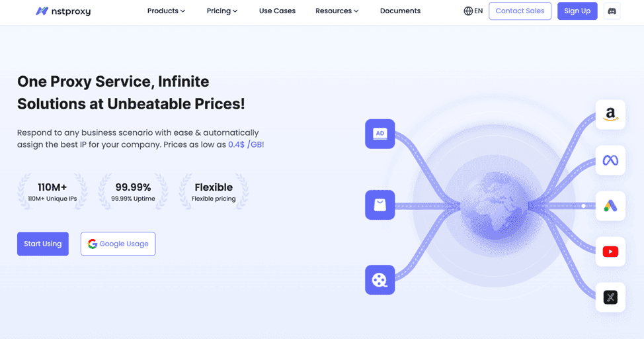Click the Amazon icon tile

pos(610,115)
